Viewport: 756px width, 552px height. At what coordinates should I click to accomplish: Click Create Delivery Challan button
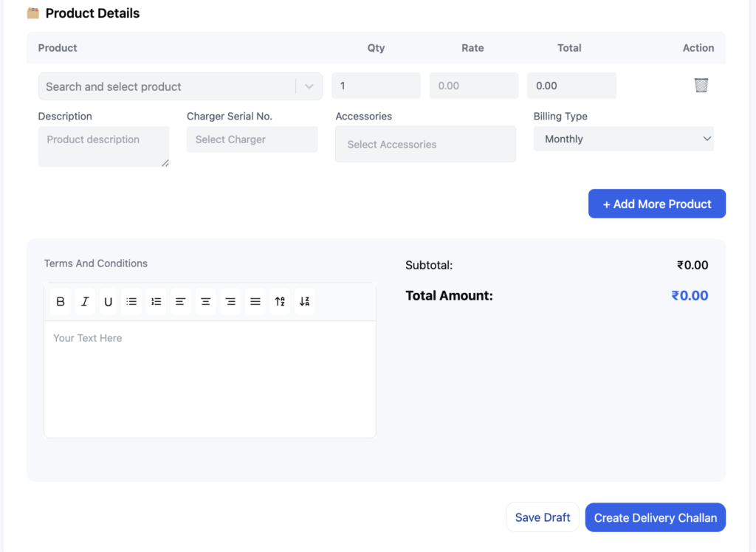click(x=656, y=517)
